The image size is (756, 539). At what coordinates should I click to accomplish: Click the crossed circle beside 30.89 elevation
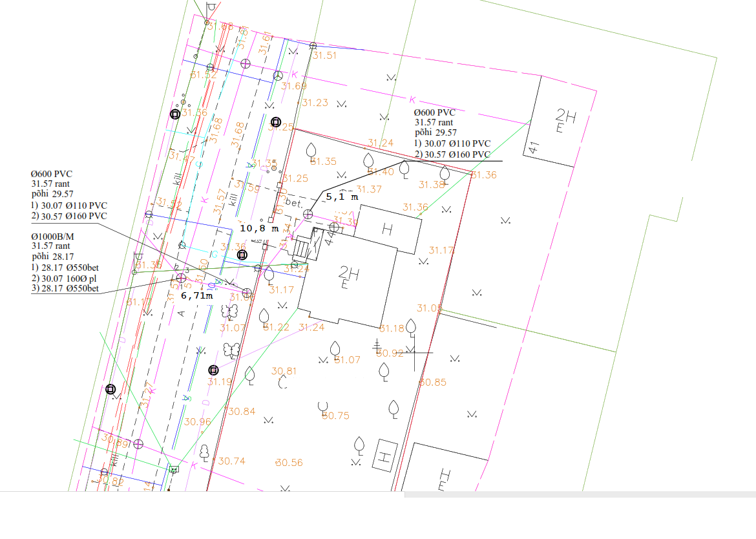[137, 444]
